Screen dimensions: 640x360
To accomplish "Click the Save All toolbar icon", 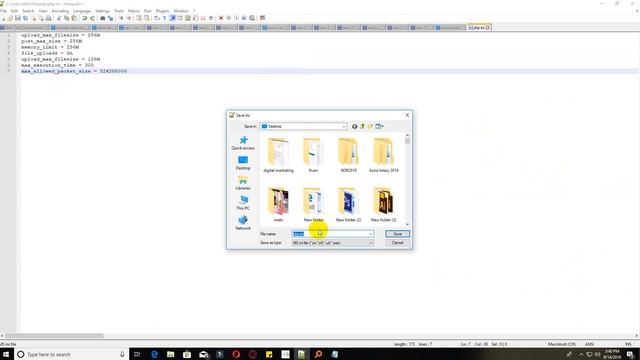I will pyautogui.click(x=25, y=18).
